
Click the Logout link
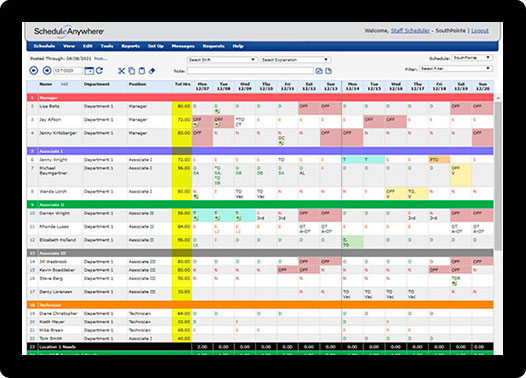(480, 31)
